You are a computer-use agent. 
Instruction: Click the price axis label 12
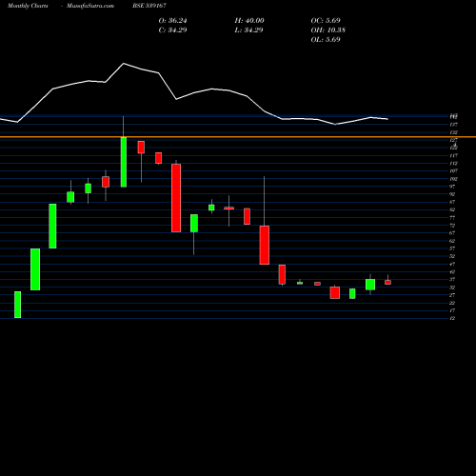pyautogui.click(x=452, y=318)
